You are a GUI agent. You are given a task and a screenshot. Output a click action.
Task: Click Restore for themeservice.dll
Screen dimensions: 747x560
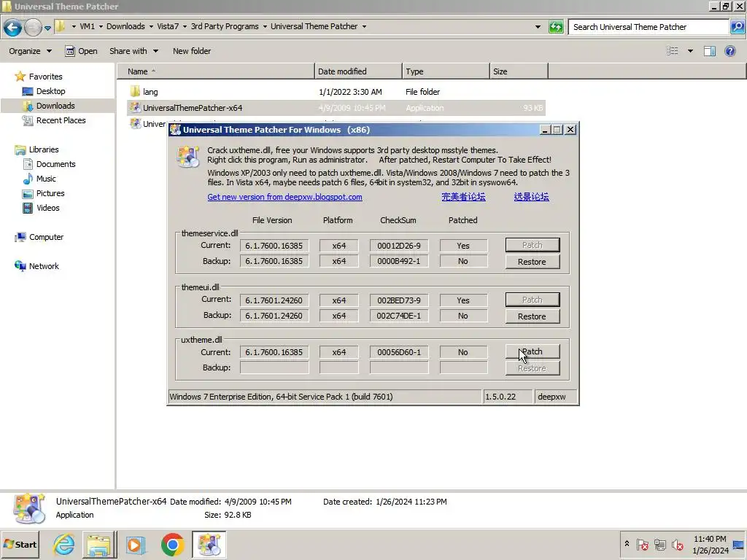point(532,262)
